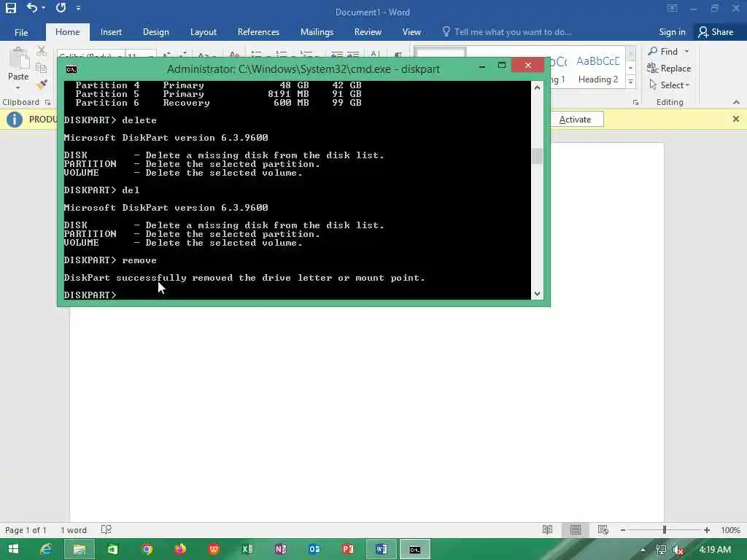
Task: Go to the Mailings tab
Action: point(317,32)
